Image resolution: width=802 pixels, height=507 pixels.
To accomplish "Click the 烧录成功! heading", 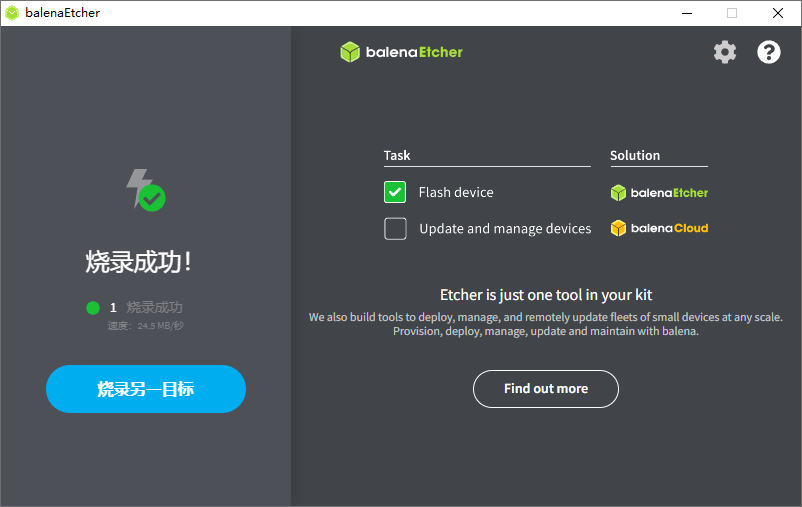I will (138, 262).
